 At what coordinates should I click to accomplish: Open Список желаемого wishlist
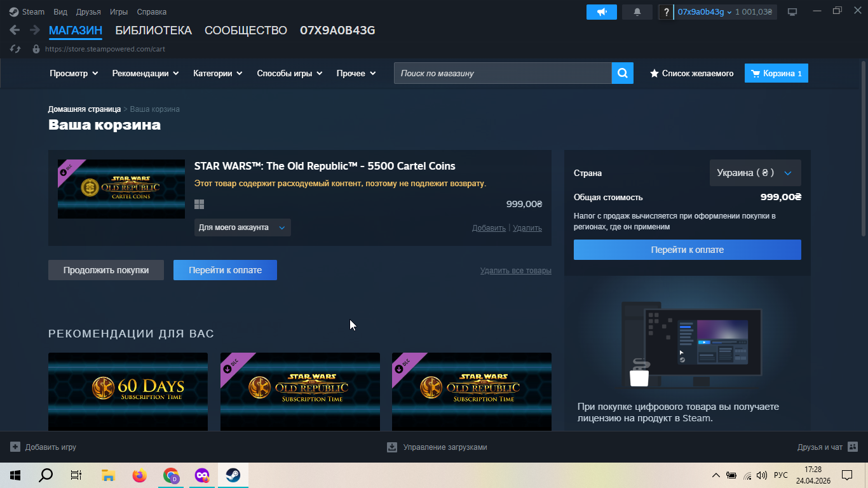(x=691, y=73)
